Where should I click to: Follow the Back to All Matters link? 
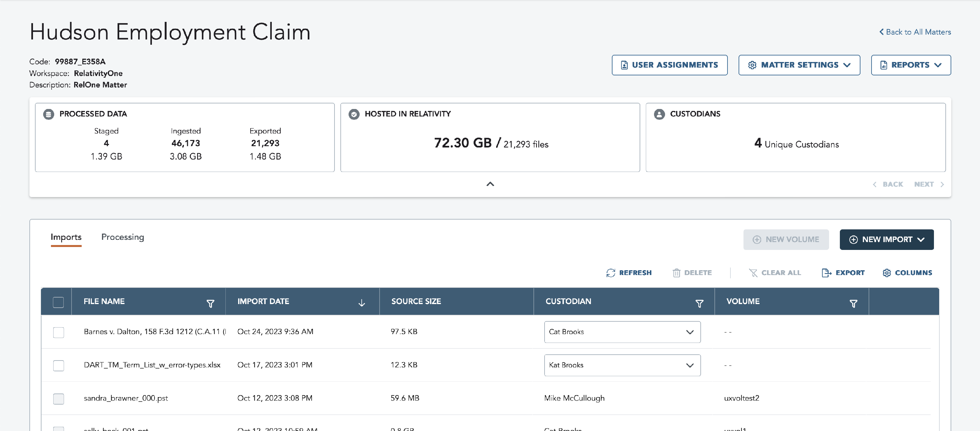pos(915,32)
